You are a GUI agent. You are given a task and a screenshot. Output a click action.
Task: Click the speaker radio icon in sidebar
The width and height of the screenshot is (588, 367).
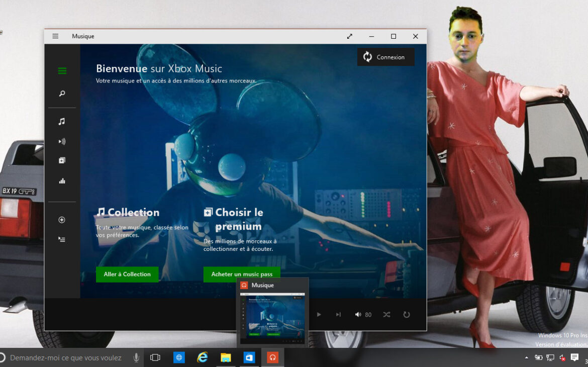pyautogui.click(x=62, y=142)
